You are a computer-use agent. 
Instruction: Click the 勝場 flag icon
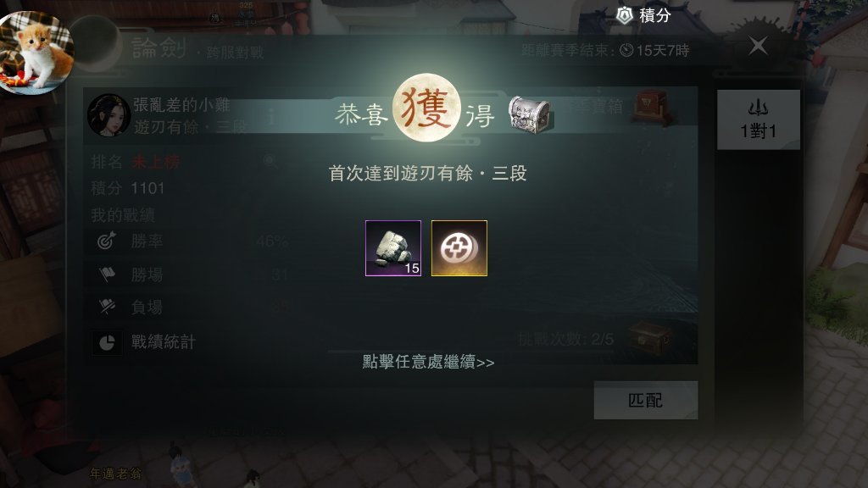click(107, 274)
